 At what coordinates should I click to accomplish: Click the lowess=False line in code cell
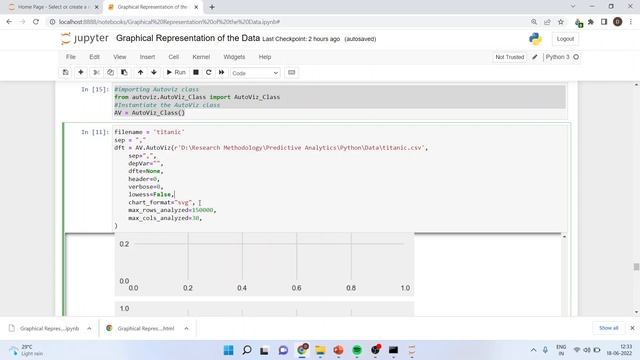(151, 194)
